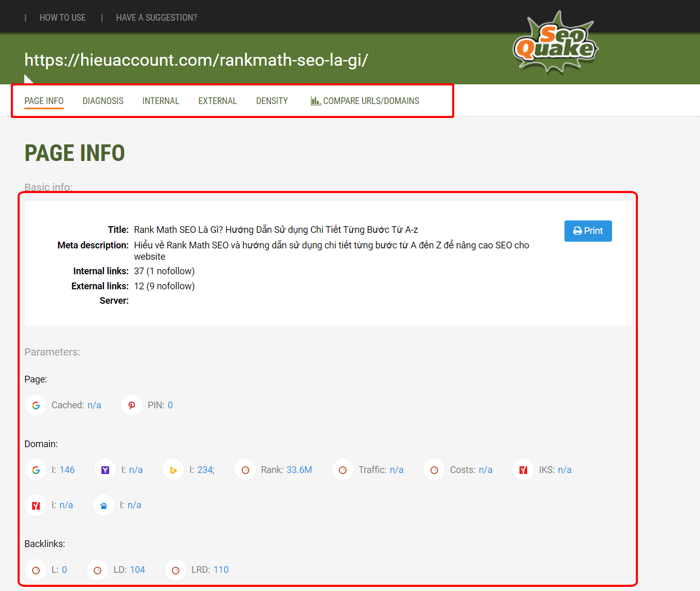Open the External links tab
Viewport: 700px width, 591px height.
tap(218, 101)
